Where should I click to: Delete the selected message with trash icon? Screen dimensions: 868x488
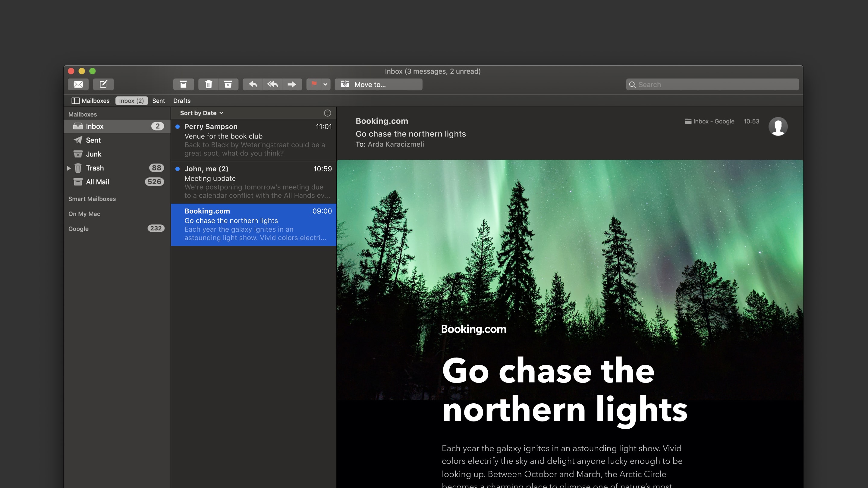click(209, 84)
